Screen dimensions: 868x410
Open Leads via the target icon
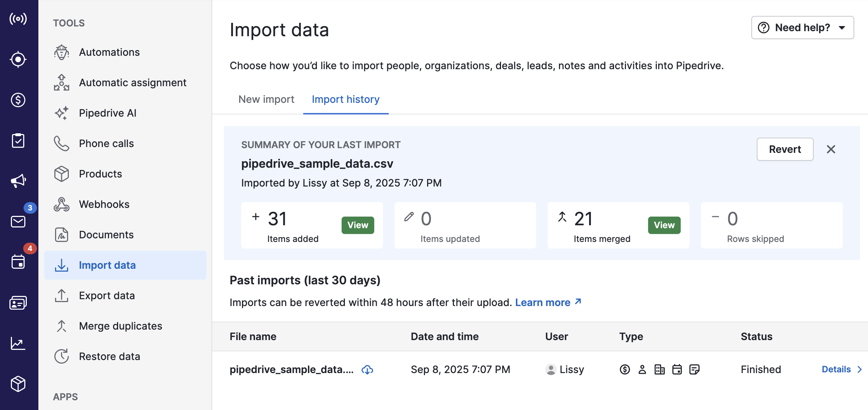(x=18, y=59)
